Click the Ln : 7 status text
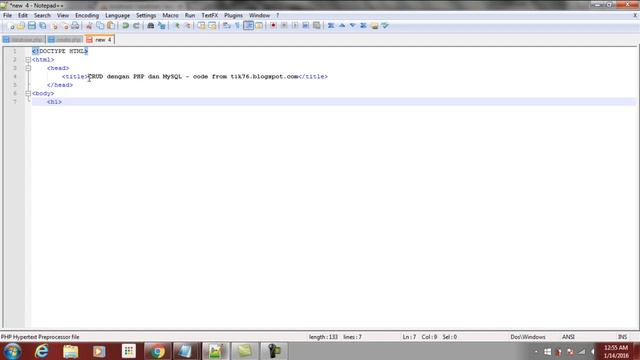Screen dimensions: 640x360 click(x=409, y=337)
